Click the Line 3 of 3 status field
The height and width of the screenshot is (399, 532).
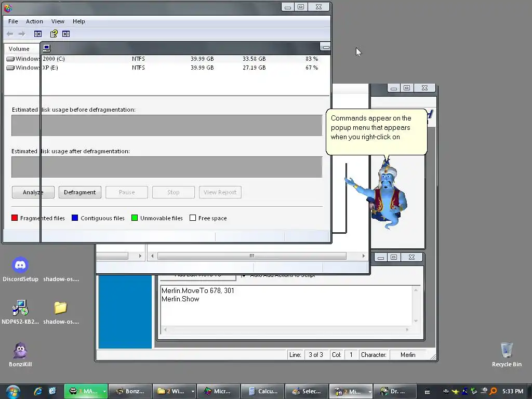pos(316,354)
